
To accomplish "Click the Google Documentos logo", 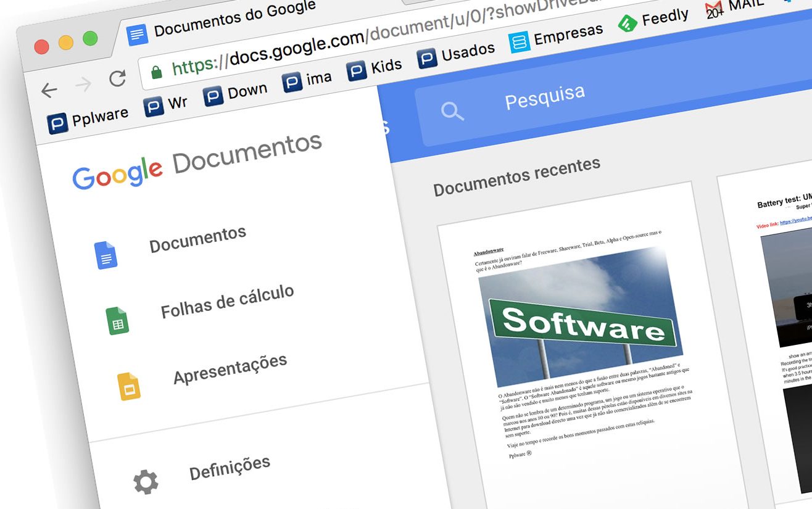I will [x=197, y=160].
